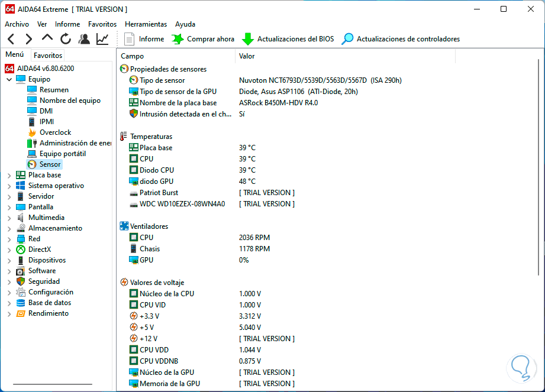Switch to the Menú tab
The height and width of the screenshot is (392, 545).
click(x=15, y=54)
